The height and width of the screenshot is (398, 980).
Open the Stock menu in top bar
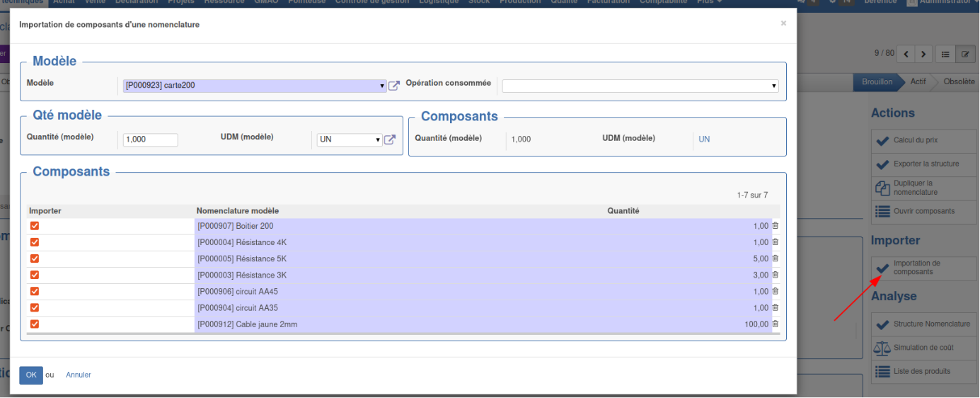[x=479, y=2]
